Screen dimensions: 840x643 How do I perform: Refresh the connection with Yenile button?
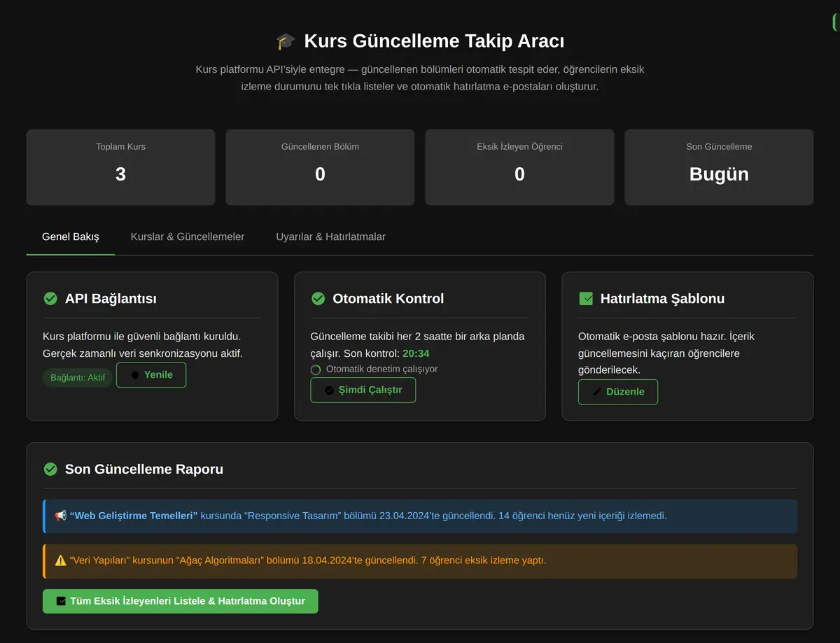[151, 375]
